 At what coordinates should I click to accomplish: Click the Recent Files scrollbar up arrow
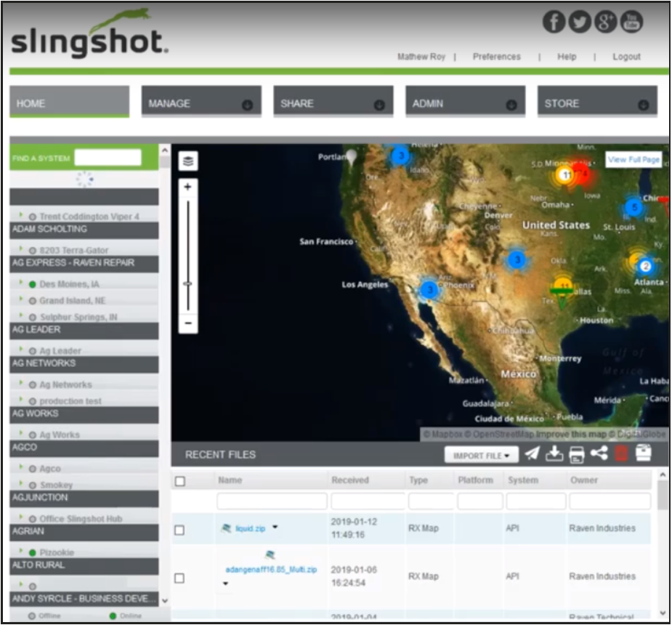pyautogui.click(x=663, y=475)
